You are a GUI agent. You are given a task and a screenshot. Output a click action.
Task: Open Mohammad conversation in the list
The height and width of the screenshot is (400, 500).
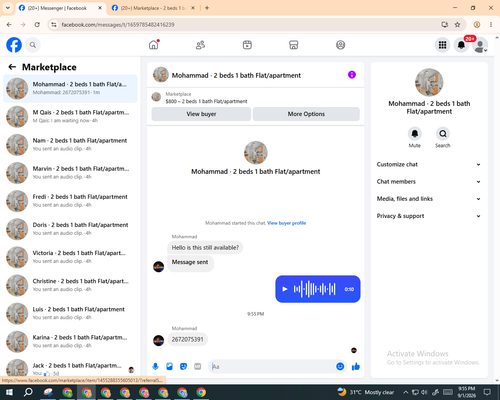click(70, 89)
